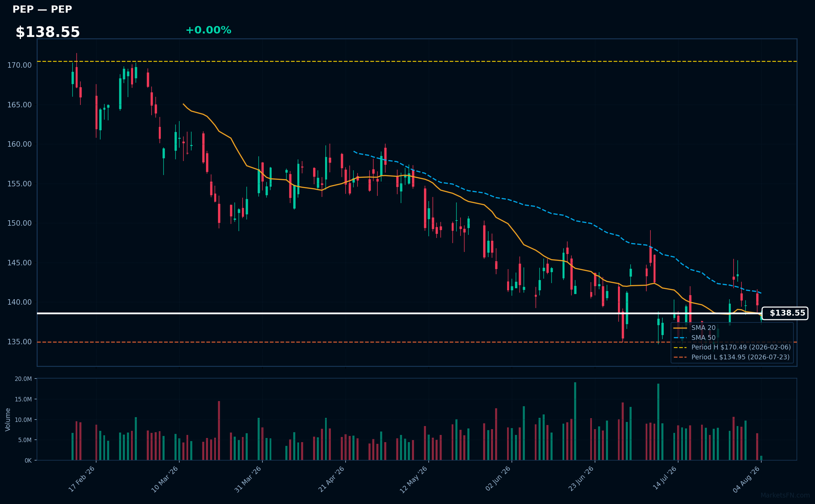Click the 165.00 price axis label

[x=20, y=105]
